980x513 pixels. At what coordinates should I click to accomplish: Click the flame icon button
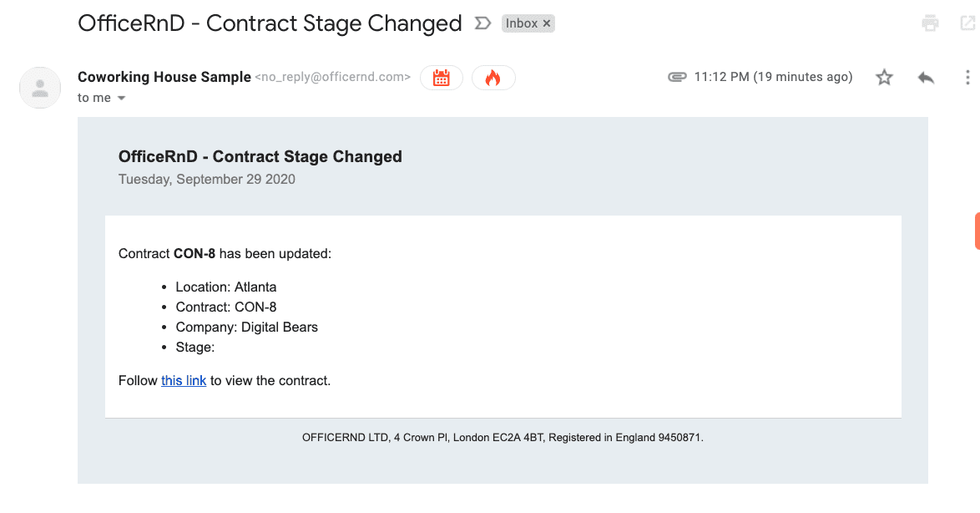point(493,78)
